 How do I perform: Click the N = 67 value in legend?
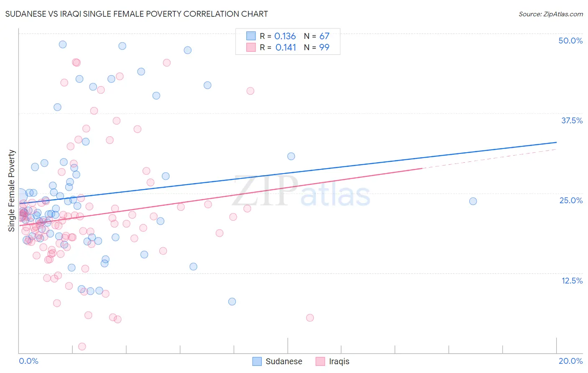pos(317,36)
